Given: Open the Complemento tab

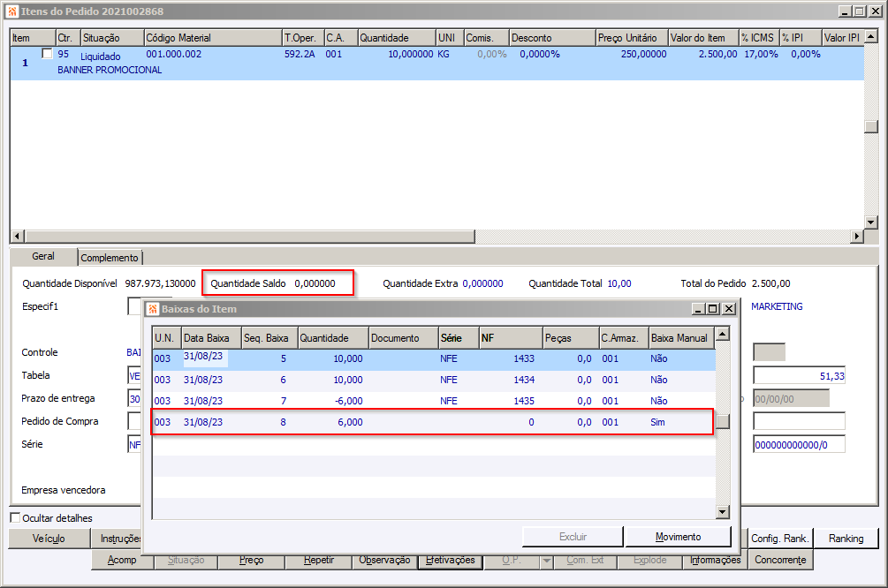Looking at the screenshot, I should (x=110, y=258).
